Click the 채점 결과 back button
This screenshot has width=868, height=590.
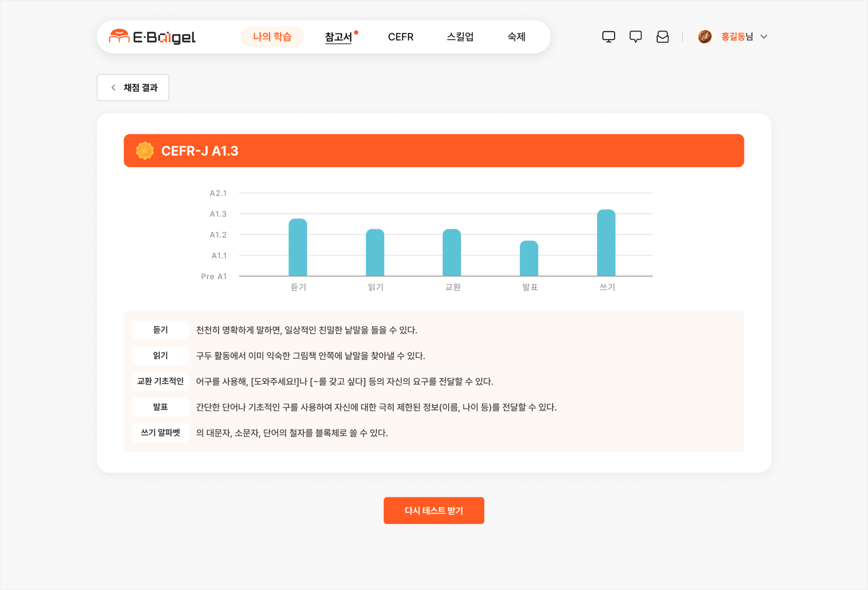(132, 87)
